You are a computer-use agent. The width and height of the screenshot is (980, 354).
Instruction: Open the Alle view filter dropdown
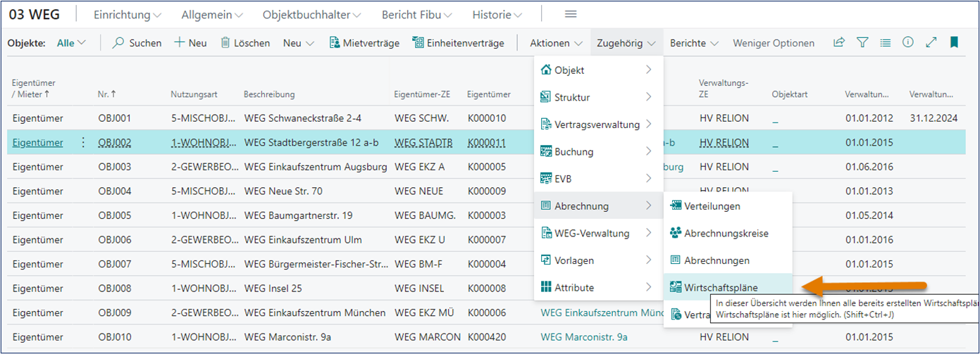click(x=71, y=43)
